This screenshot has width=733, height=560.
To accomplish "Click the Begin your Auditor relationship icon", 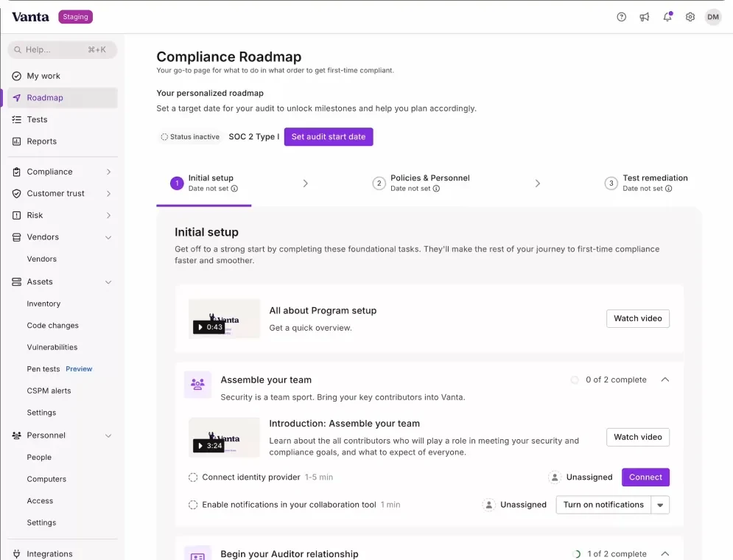I will pos(197,553).
